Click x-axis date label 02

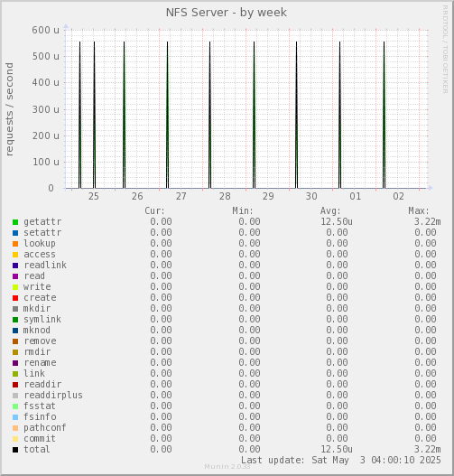399,196
